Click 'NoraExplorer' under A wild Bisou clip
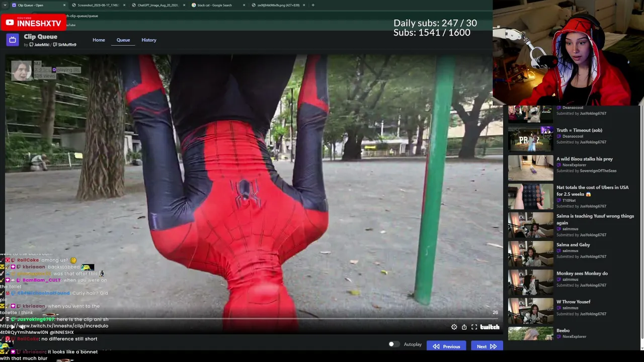This screenshot has height=362, width=644. pos(575,165)
